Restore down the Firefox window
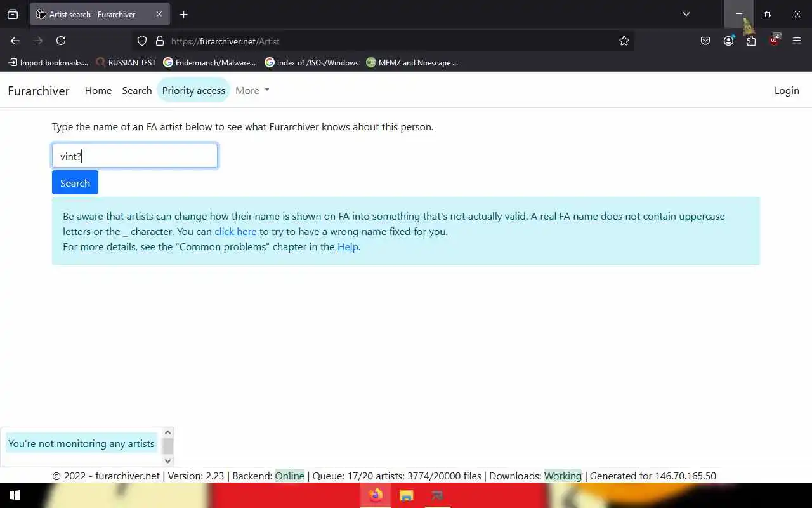 click(768, 14)
